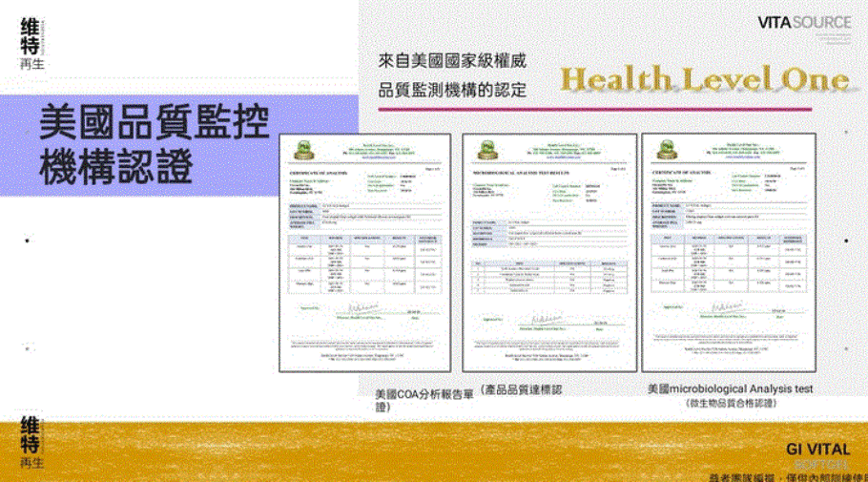
Task: Click the caption 美國microbiological Analysis test
Action: click(x=730, y=388)
